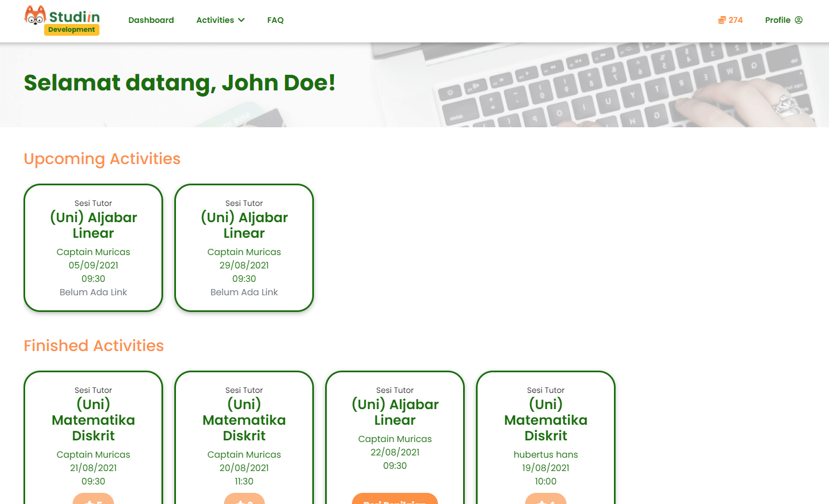Screen dimensions: 829x504
Task: Click Captain Muricas in the 29/08/2021 card
Action: point(244,252)
